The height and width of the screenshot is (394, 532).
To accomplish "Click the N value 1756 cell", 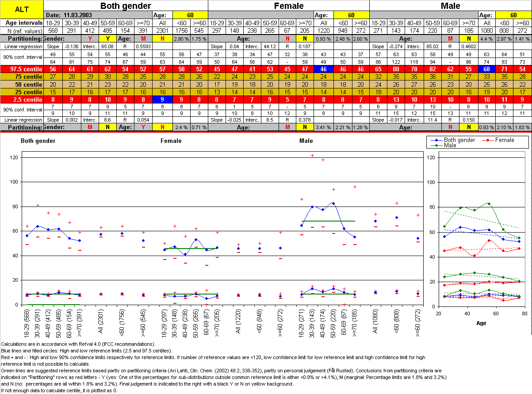I will tap(182, 31).
